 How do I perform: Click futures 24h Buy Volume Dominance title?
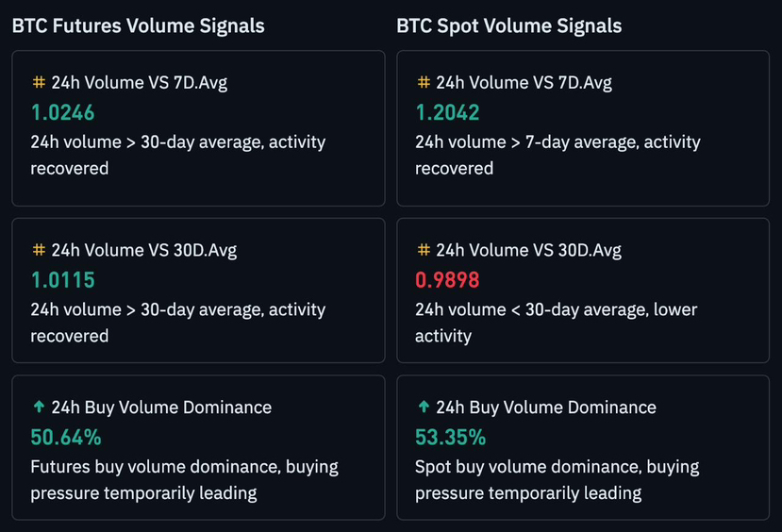click(161, 407)
